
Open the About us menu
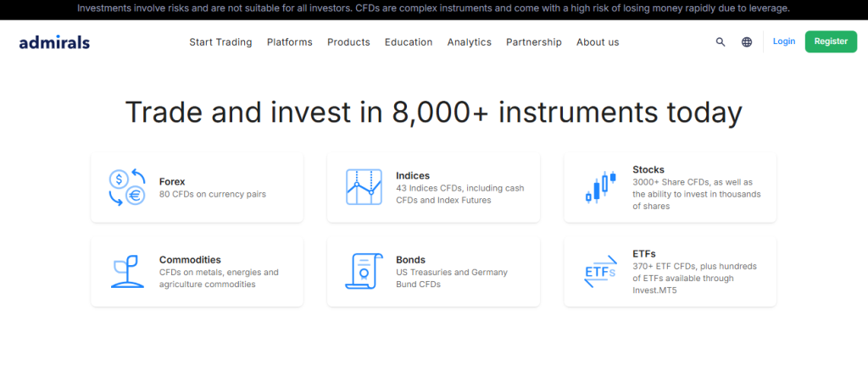598,42
